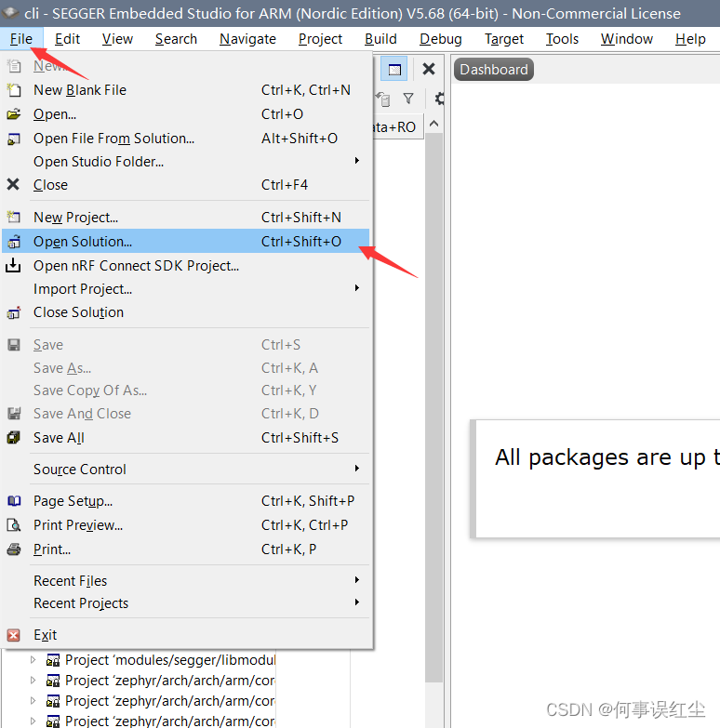The image size is (720, 728).
Task: Select Page Setup... entry
Action: [x=186, y=500]
